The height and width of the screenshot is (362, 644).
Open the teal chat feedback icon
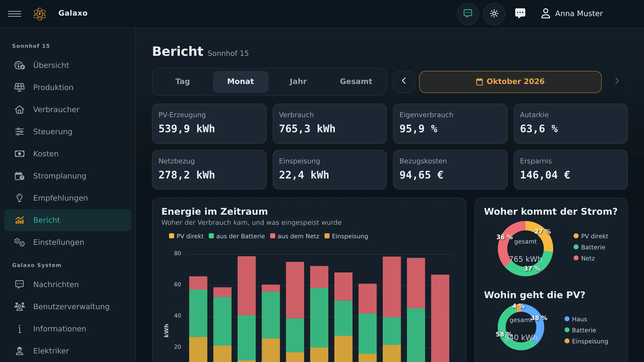pyautogui.click(x=468, y=14)
